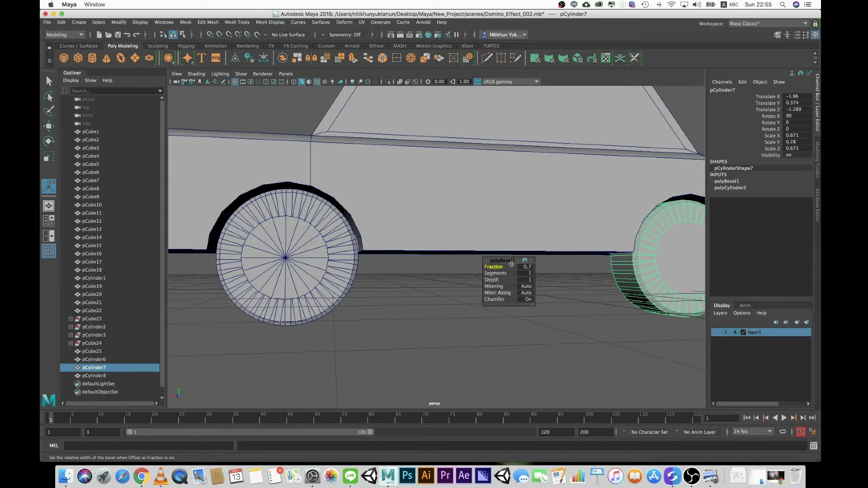The image size is (868, 488).
Task: Open the Workspace Maya Classic dropdown
Action: coord(768,23)
